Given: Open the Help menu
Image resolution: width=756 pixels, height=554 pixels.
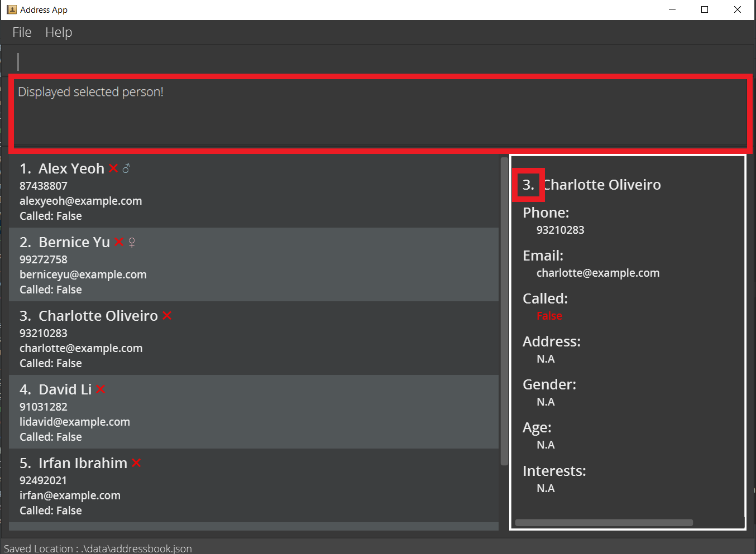Looking at the screenshot, I should coord(59,32).
